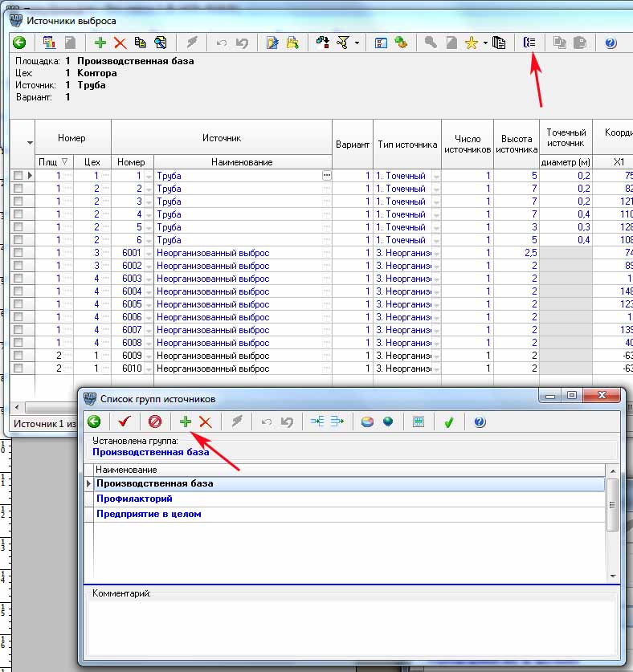633x672 pixels.
Task: Tick the checkbox for source 6010 row
Action: pos(18,369)
